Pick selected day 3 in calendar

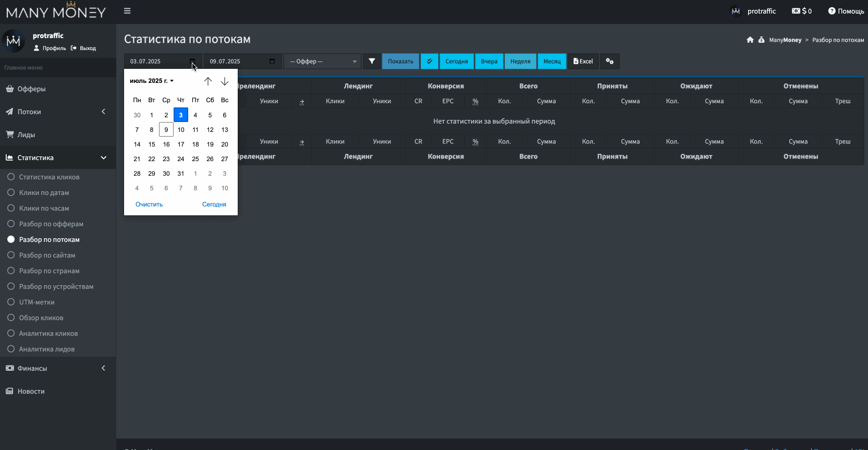(x=181, y=115)
